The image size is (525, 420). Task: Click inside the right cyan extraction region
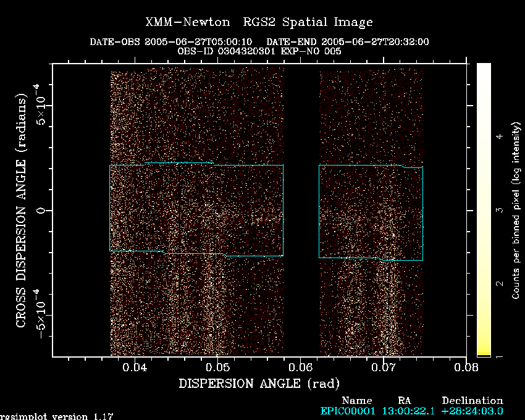tap(371, 212)
